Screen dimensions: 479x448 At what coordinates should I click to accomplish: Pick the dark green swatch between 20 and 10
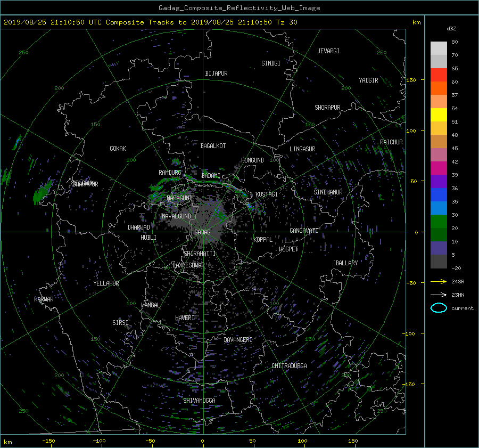click(x=439, y=234)
